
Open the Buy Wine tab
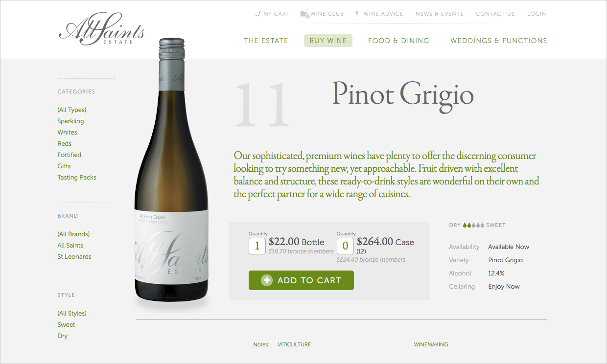click(328, 41)
